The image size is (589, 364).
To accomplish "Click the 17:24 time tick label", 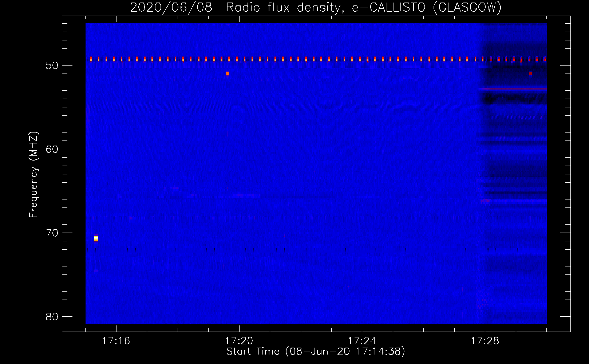I will click(362, 341).
